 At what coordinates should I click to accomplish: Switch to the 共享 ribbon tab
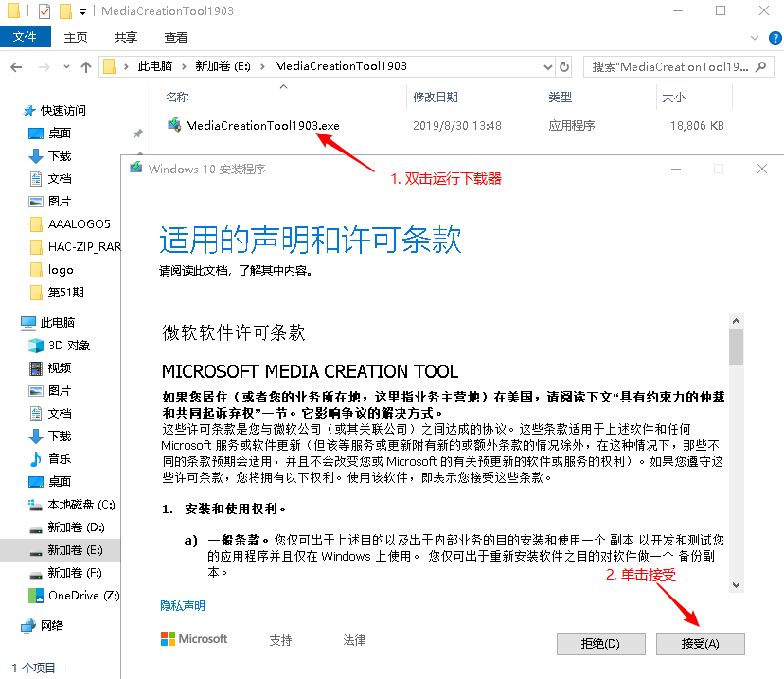click(x=126, y=38)
